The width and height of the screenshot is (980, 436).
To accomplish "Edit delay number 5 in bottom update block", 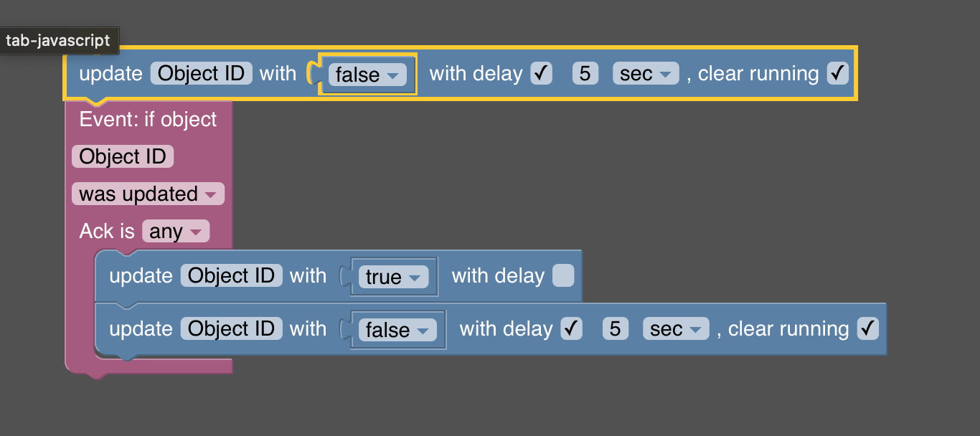I will coord(616,328).
